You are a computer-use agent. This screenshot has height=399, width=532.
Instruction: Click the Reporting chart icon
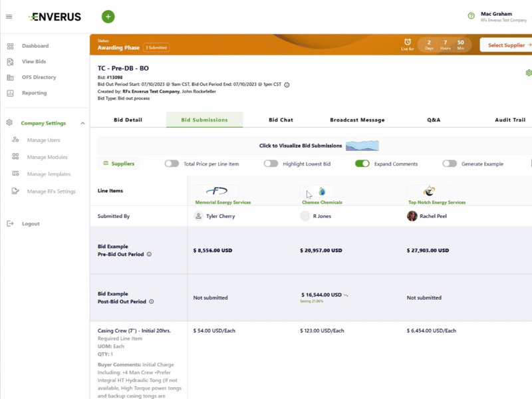10,93
